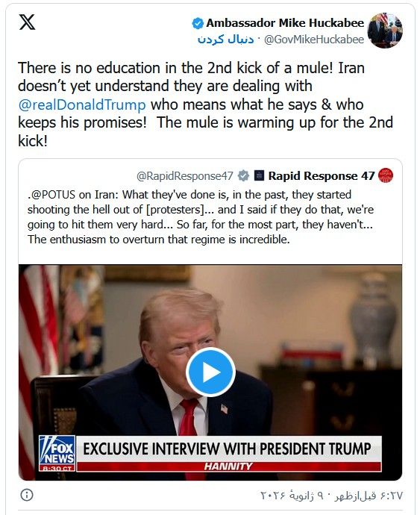The height and width of the screenshot is (515, 420).
Task: Open the @realDonaldTrump mention link
Action: point(82,104)
